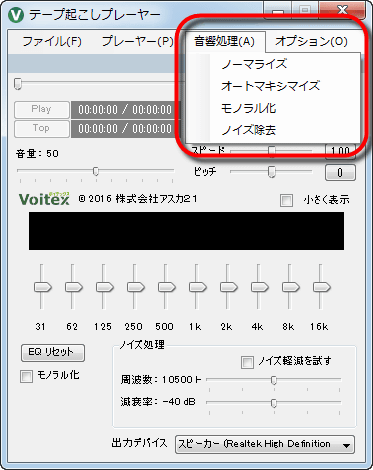Click the time display next to Play
The width and height of the screenshot is (373, 470).
coord(125,110)
